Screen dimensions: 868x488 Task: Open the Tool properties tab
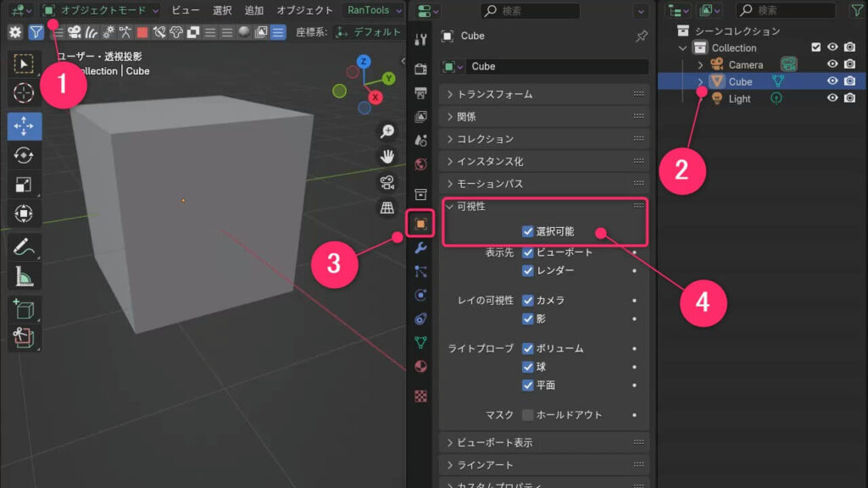click(x=420, y=39)
